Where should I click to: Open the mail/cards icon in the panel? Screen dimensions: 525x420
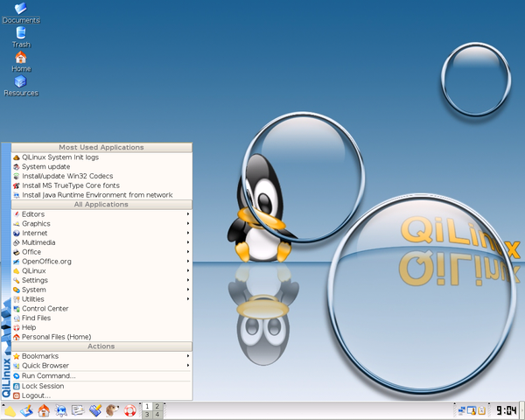coord(78,410)
